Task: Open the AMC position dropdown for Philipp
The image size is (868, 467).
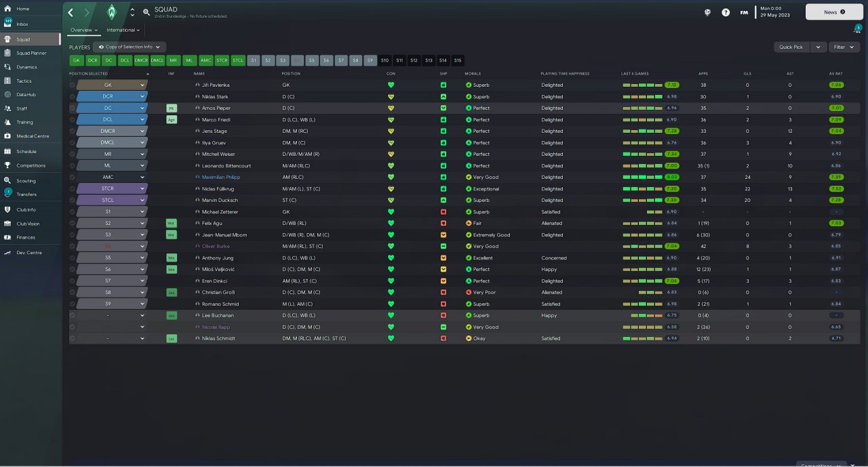Action: tap(112, 178)
